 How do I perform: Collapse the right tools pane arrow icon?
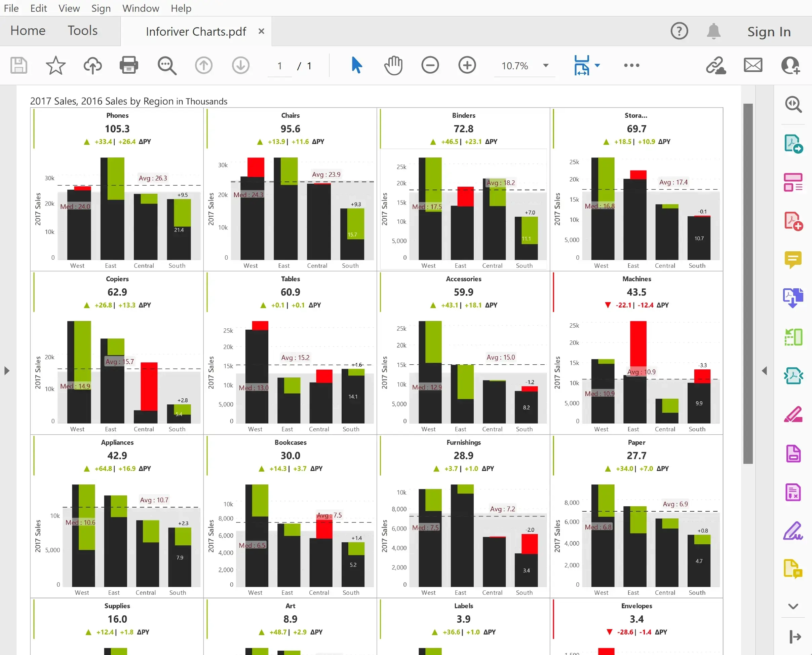(x=795, y=637)
